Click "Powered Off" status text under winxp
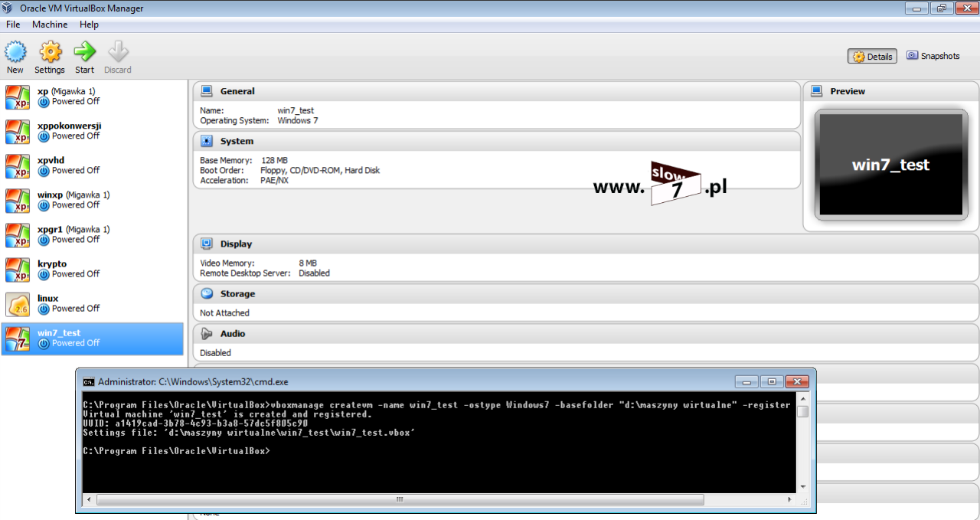Image resolution: width=980 pixels, height=520 pixels. point(76,205)
